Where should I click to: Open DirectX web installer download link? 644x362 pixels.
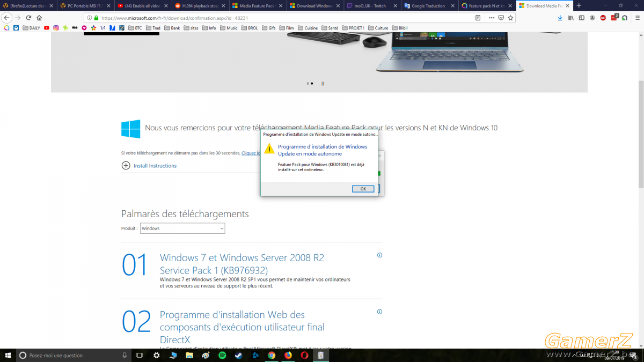tap(242, 327)
